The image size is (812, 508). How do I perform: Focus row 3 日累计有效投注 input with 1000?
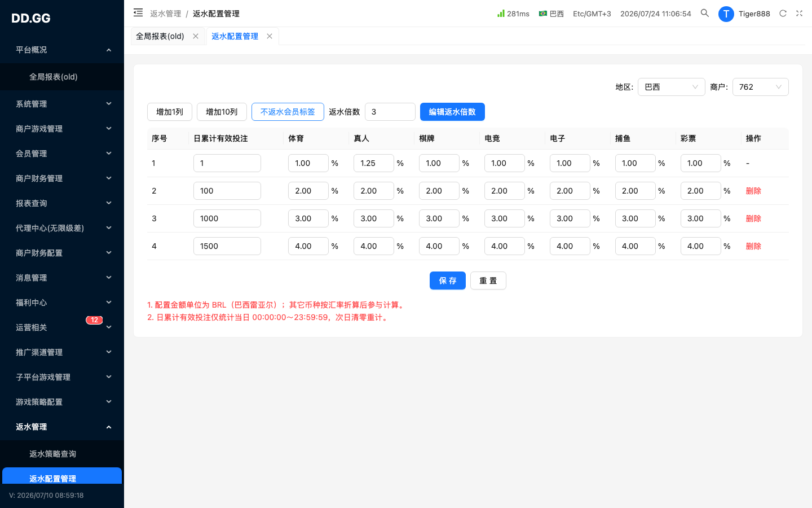point(227,218)
